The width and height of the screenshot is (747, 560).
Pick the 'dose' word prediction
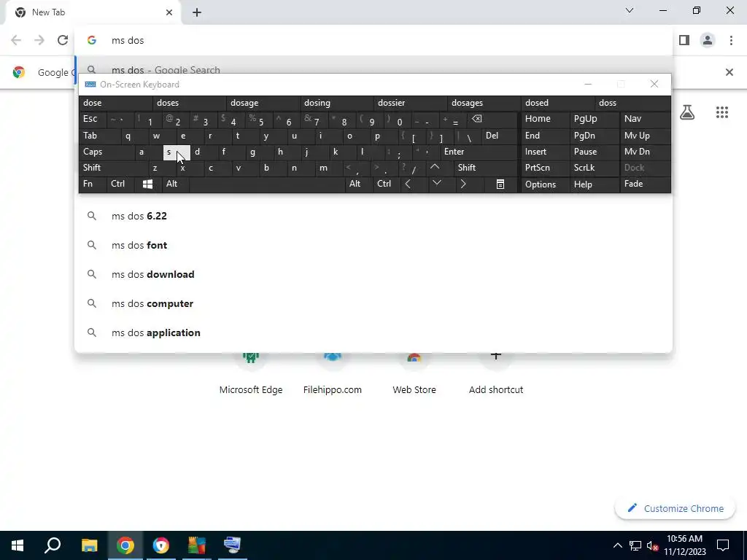[116, 103]
